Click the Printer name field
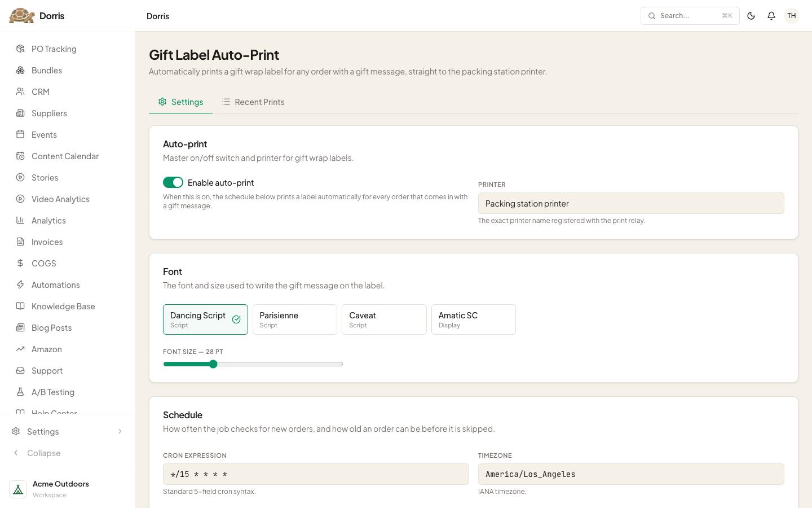812x508 pixels. (631, 203)
